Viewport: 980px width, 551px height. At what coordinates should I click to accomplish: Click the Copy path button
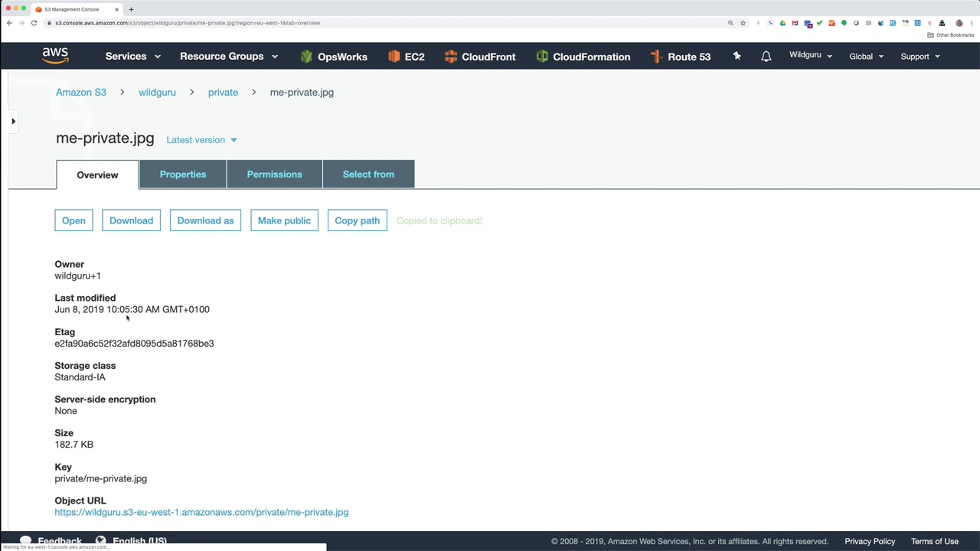click(357, 220)
